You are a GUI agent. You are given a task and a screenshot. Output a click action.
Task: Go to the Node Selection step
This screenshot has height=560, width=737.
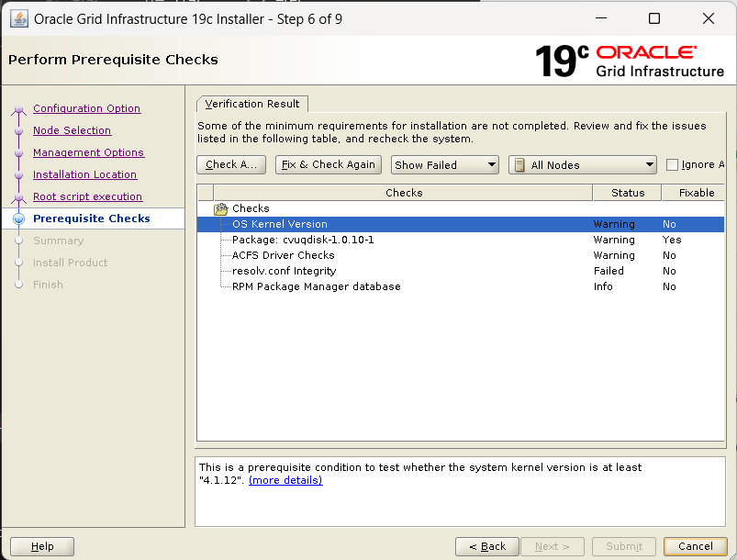coord(72,130)
